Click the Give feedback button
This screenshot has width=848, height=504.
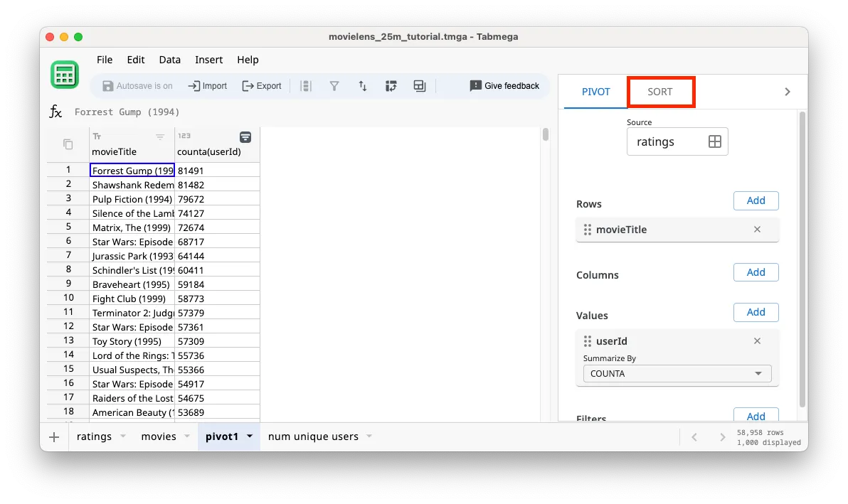[x=504, y=85]
